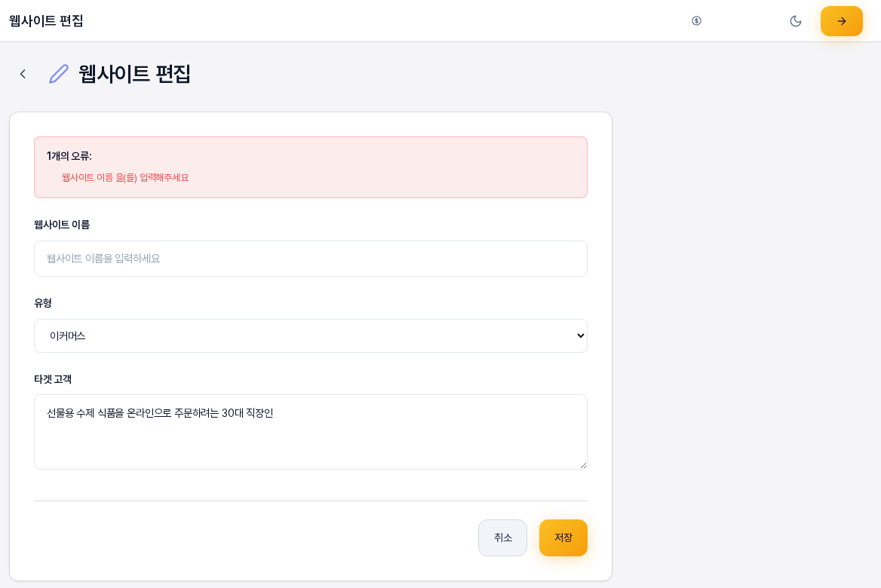Click the 취소 button

coord(502,538)
